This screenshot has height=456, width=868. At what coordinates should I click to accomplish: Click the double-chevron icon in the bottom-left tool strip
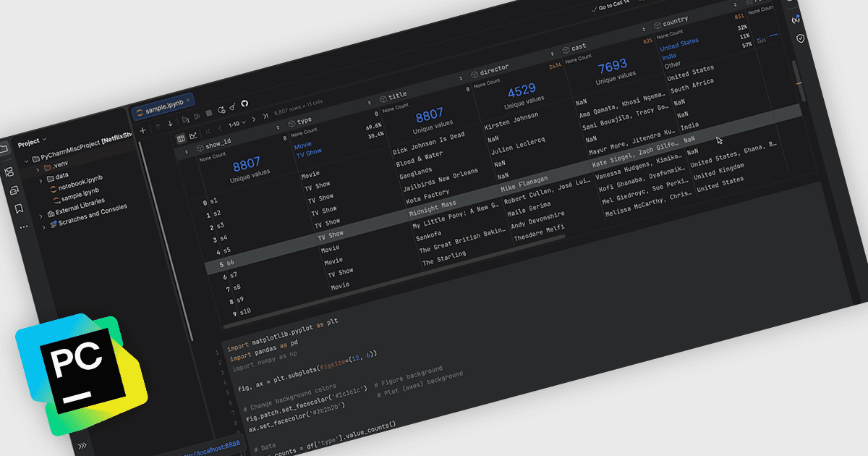[82, 446]
